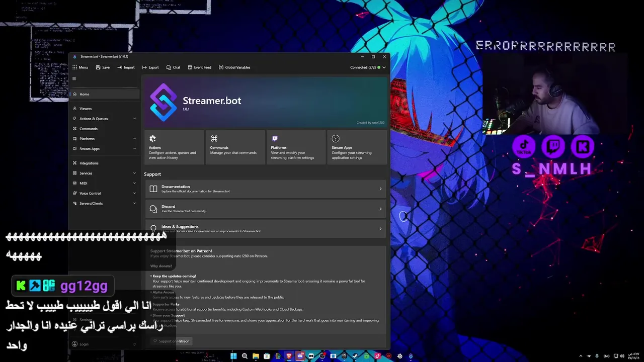The image size is (644, 362).
Task: Open Windows Search from the taskbar
Action: coord(245,356)
